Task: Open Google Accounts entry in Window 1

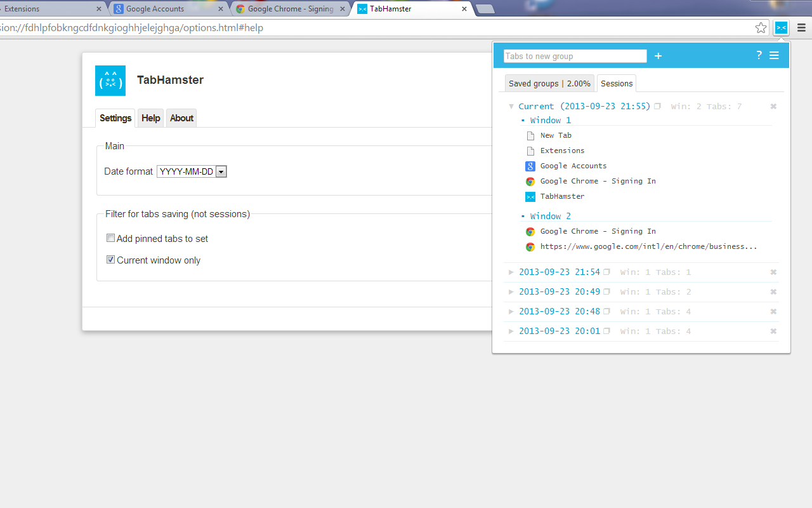Action: [573, 166]
